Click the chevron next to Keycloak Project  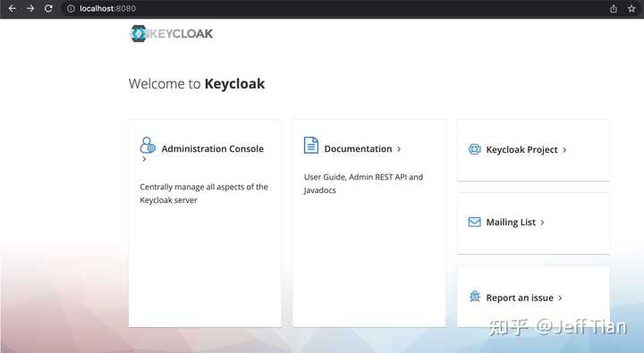(564, 150)
